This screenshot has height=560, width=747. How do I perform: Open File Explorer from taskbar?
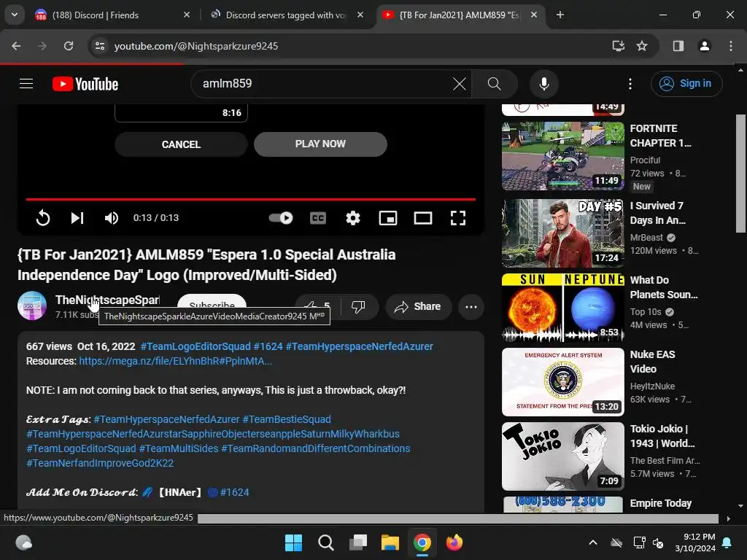390,542
